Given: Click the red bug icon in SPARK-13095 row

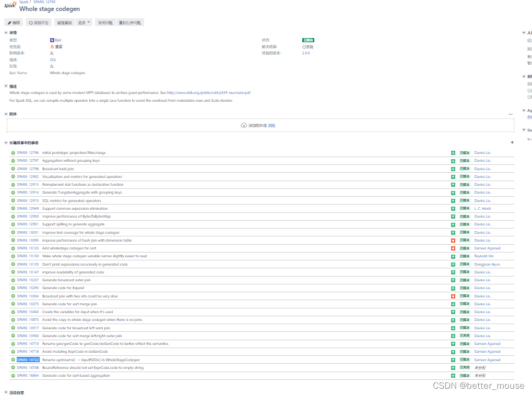Looking at the screenshot, I should coord(453,241).
